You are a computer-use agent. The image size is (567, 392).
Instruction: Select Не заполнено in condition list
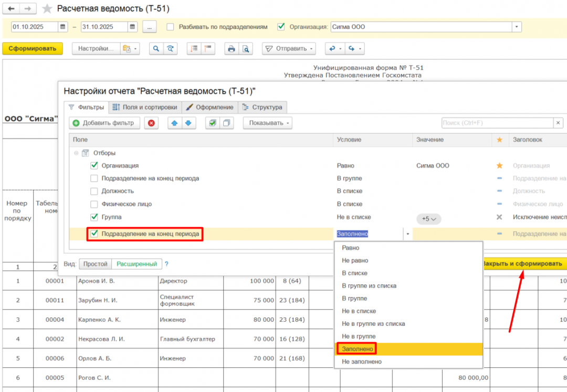[x=408, y=362]
